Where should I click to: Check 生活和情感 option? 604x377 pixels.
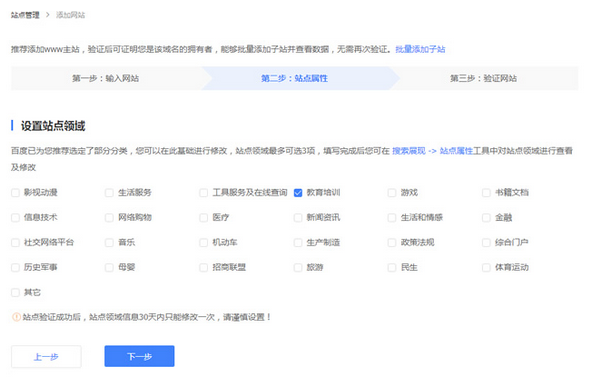pyautogui.click(x=392, y=218)
